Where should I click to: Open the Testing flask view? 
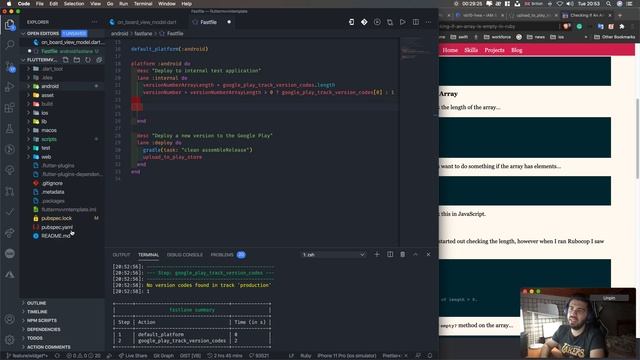click(10, 129)
